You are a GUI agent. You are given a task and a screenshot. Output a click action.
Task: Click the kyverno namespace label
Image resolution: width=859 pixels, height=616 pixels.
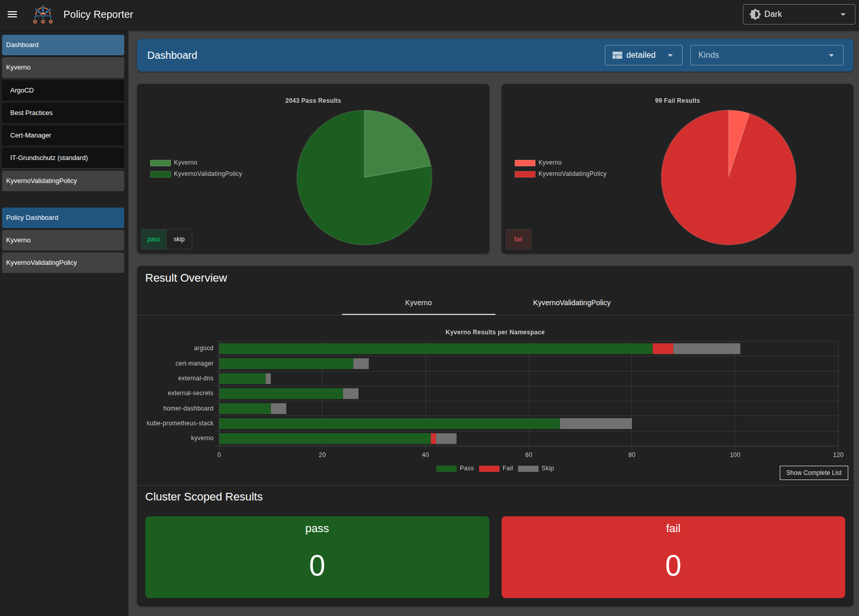pyautogui.click(x=202, y=438)
